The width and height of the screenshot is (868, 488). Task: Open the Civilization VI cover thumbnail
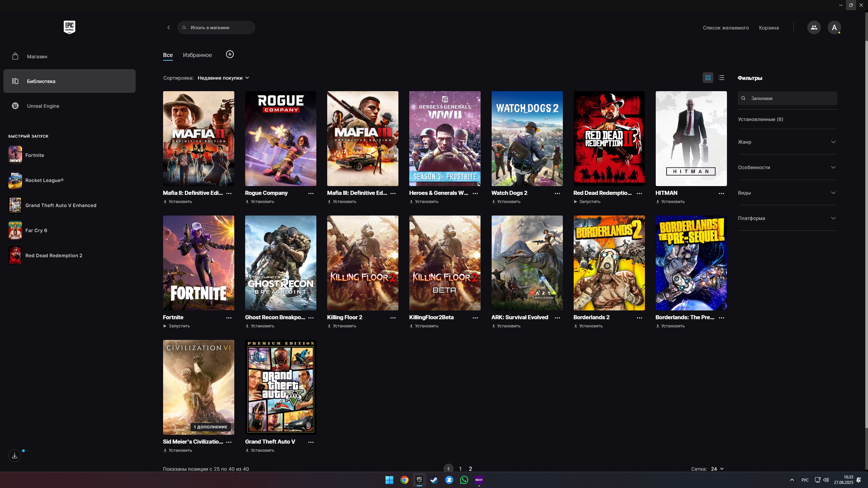click(198, 387)
